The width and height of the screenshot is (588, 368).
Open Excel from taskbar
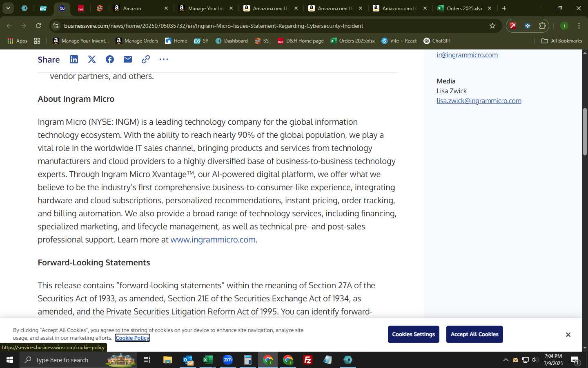pyautogui.click(x=208, y=360)
